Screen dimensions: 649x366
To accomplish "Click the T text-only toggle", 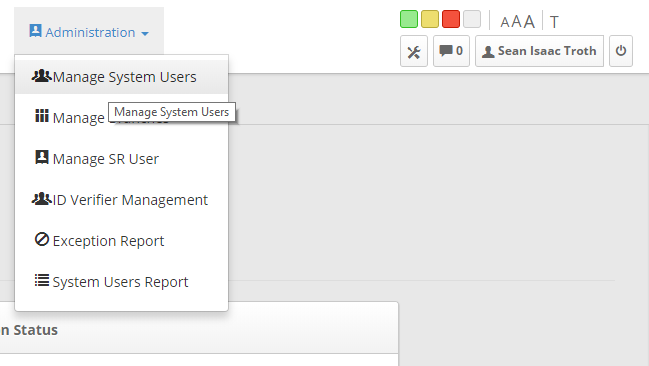I will [554, 22].
